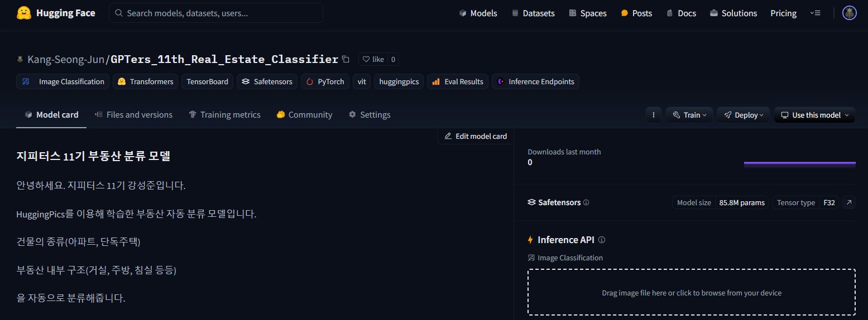Image resolution: width=868 pixels, height=320 pixels.
Task: Click the heading 지피터스 11기 부동산 분류 모델
Action: (x=93, y=156)
